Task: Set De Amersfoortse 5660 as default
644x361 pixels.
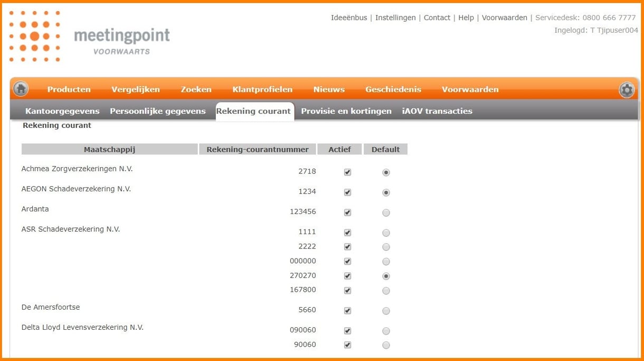Action: point(386,311)
